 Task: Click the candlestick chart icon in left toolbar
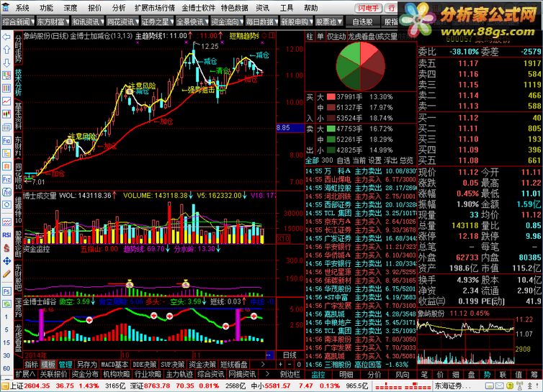6,114
